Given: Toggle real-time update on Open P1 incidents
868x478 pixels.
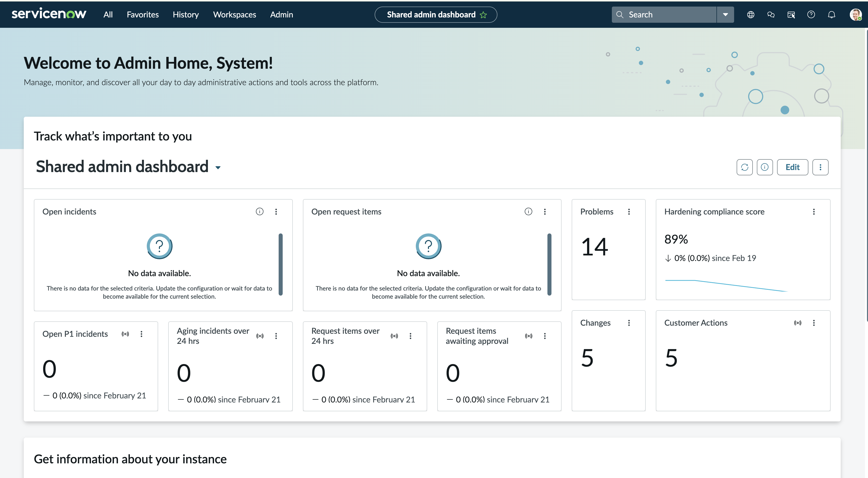Looking at the screenshot, I should click(125, 334).
